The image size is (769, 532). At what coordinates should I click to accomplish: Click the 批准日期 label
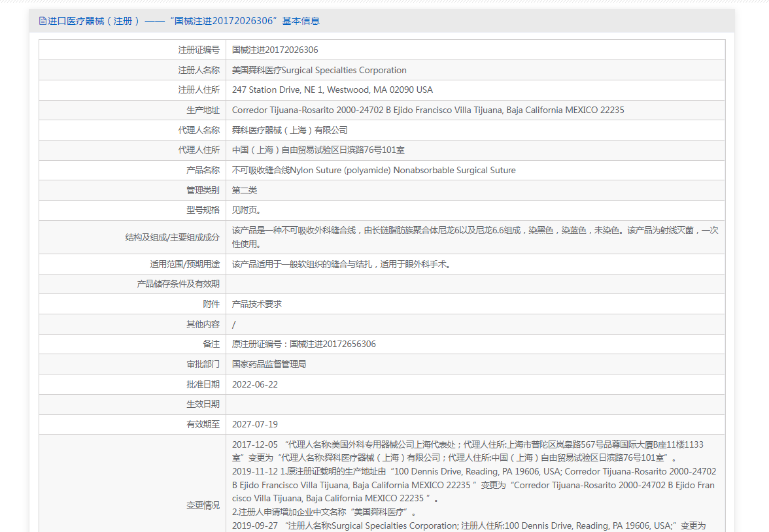pos(203,384)
